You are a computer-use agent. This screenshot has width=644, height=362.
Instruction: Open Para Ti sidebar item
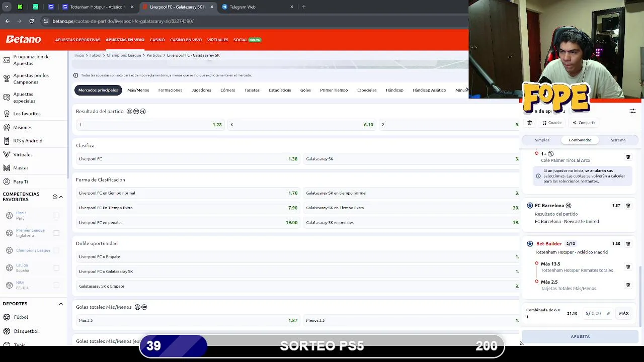click(x=21, y=182)
